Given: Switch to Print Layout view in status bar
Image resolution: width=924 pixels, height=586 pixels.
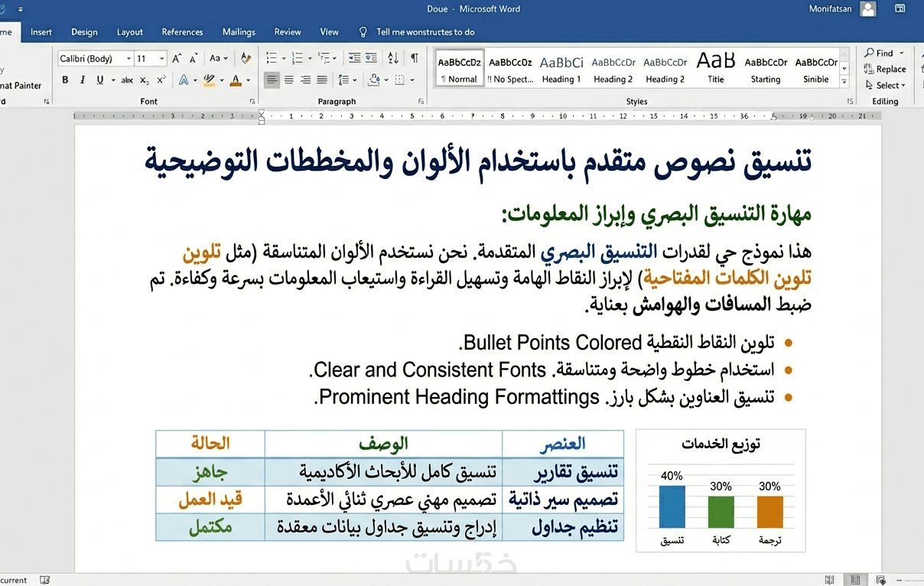Looking at the screenshot, I should pos(855,580).
